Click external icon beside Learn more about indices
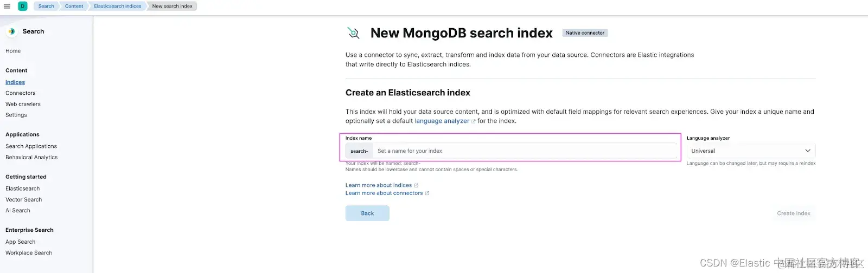The width and height of the screenshot is (868, 273). tap(416, 185)
